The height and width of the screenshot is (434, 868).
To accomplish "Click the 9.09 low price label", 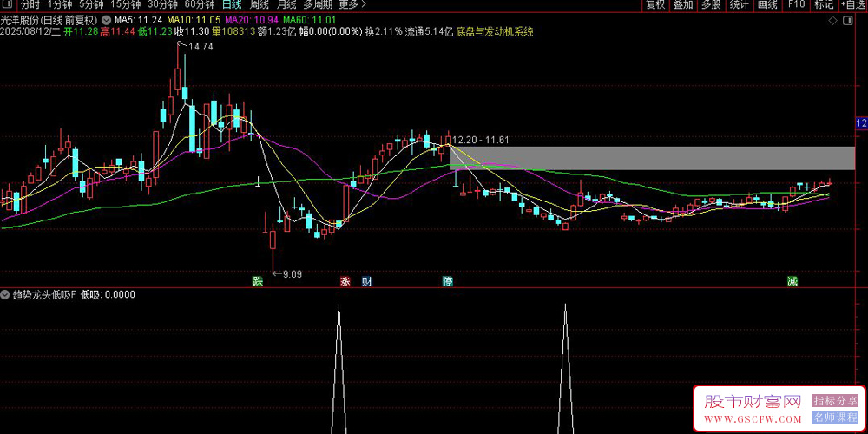I will tap(293, 274).
